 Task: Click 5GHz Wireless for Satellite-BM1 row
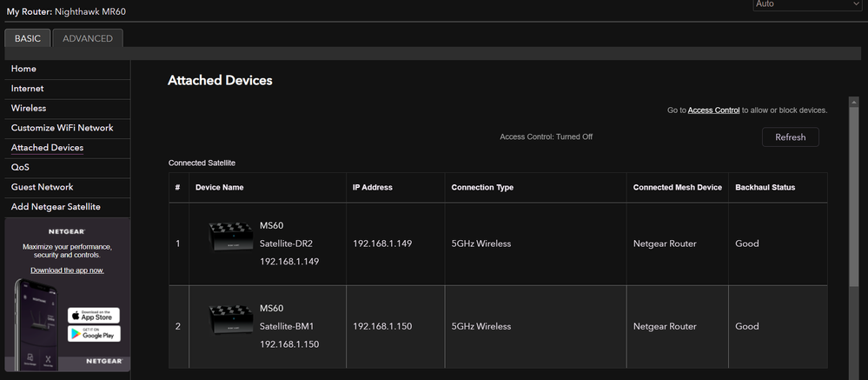(481, 326)
